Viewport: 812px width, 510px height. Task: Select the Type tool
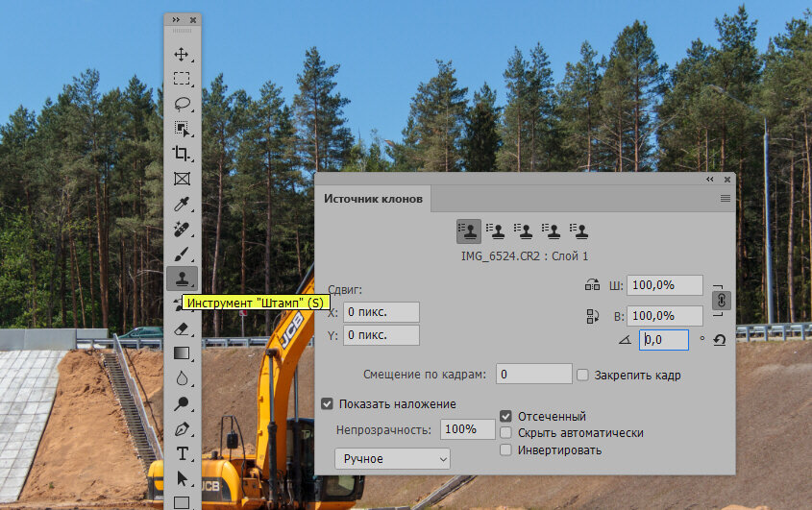click(x=182, y=453)
